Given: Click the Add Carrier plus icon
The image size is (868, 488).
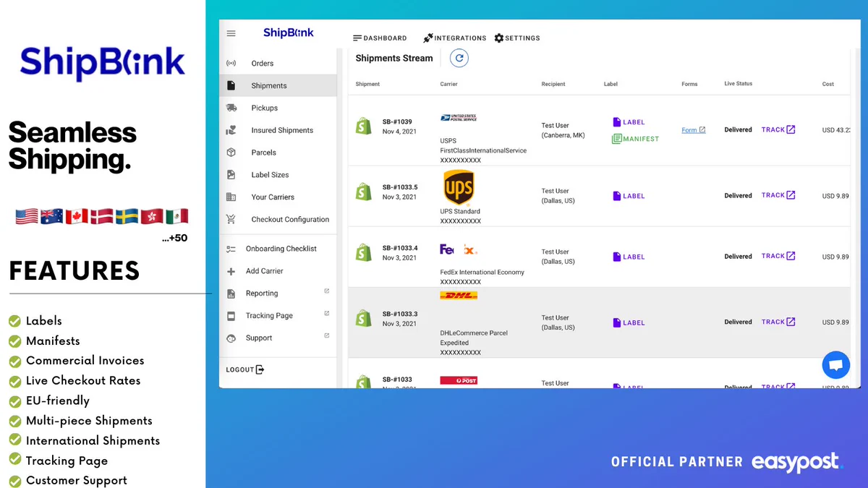Looking at the screenshot, I should pos(231,271).
